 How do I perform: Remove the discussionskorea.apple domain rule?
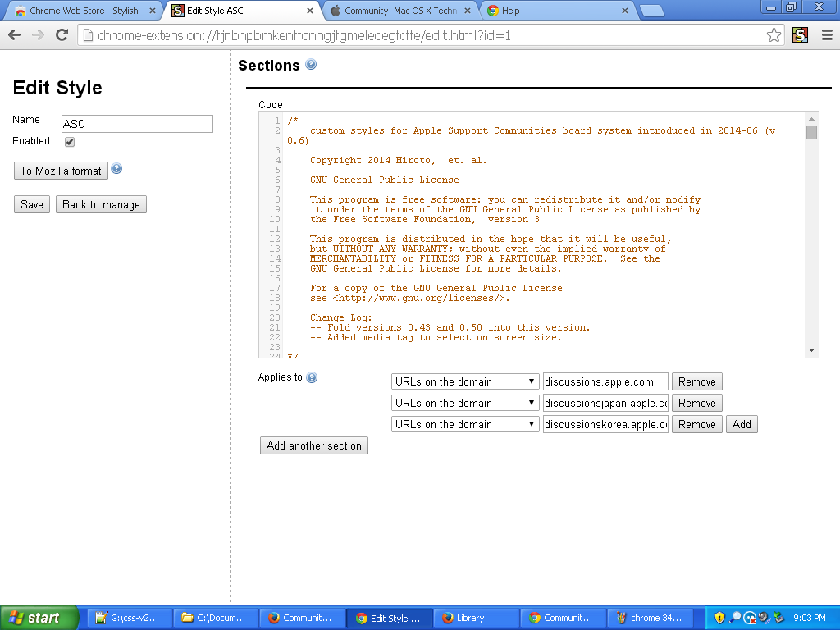(x=697, y=424)
